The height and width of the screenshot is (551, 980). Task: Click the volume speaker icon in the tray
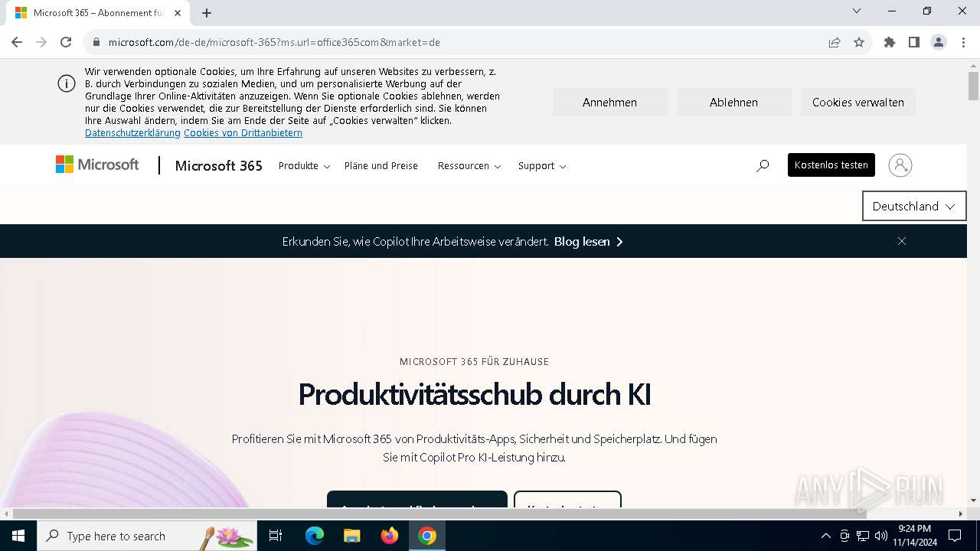tap(881, 536)
